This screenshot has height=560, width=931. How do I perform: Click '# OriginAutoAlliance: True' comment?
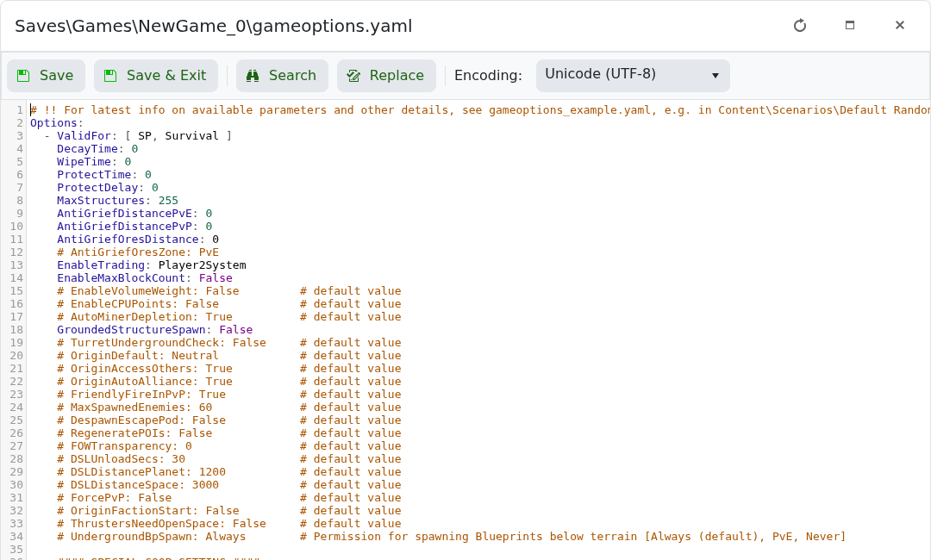[x=145, y=382]
